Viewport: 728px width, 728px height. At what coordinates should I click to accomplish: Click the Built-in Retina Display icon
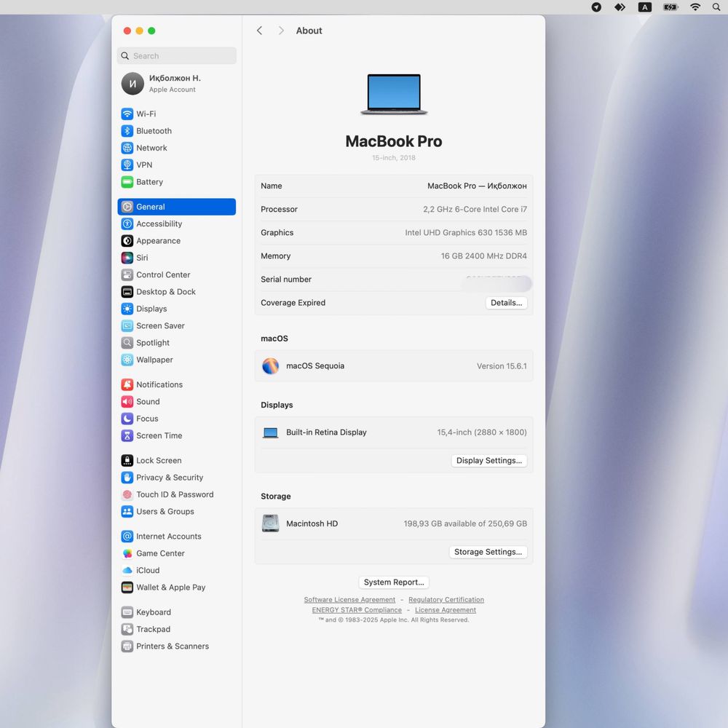click(270, 432)
